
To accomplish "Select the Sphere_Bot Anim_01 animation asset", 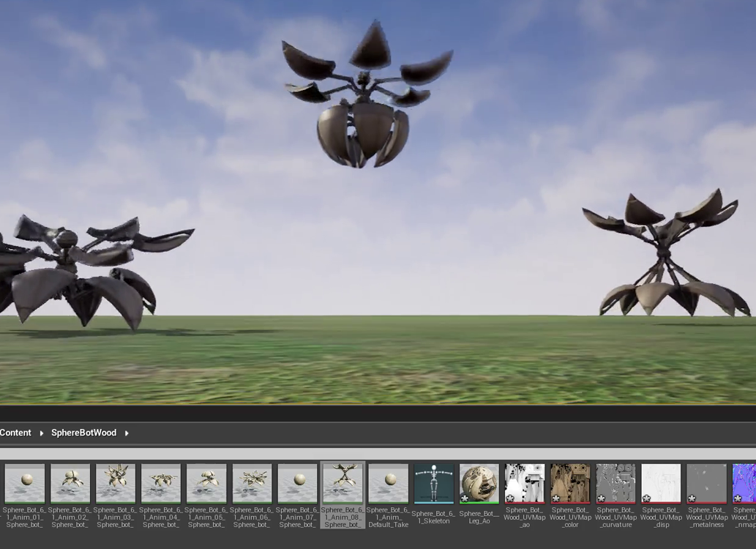I will tap(25, 483).
